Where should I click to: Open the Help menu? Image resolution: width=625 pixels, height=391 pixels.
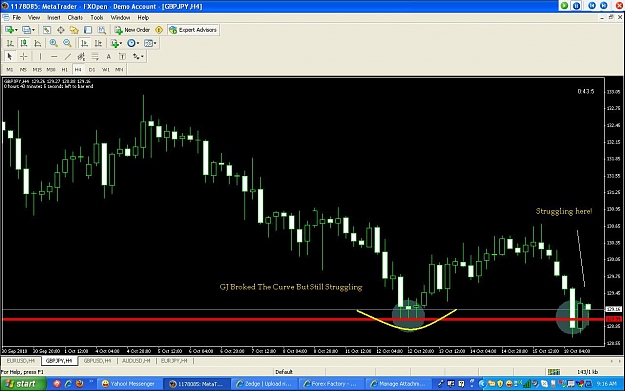coord(143,18)
